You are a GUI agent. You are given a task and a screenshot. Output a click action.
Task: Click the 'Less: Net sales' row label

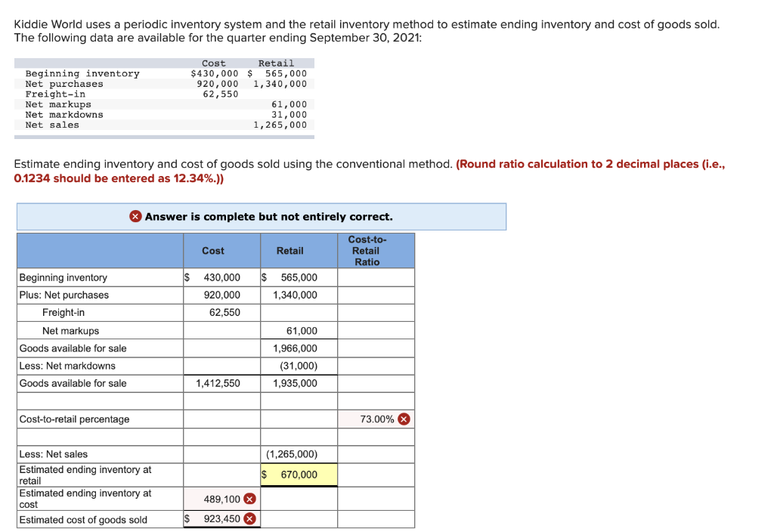(x=54, y=454)
